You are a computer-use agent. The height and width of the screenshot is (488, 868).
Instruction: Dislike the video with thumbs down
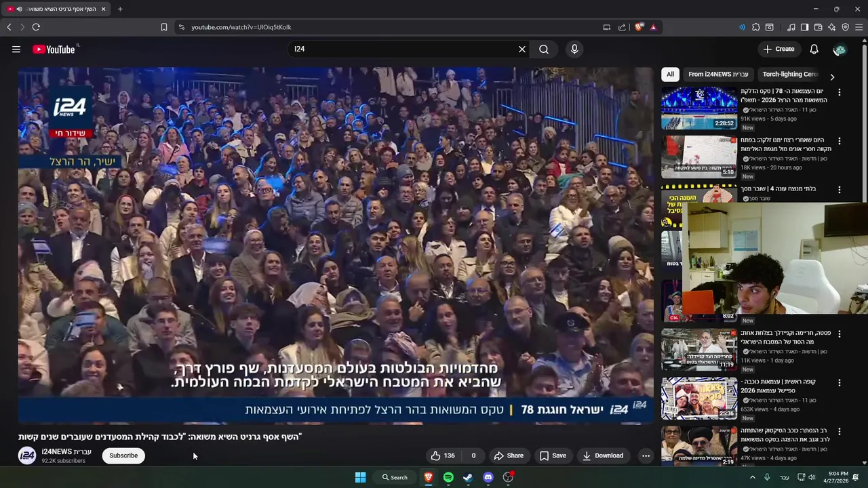point(473,455)
